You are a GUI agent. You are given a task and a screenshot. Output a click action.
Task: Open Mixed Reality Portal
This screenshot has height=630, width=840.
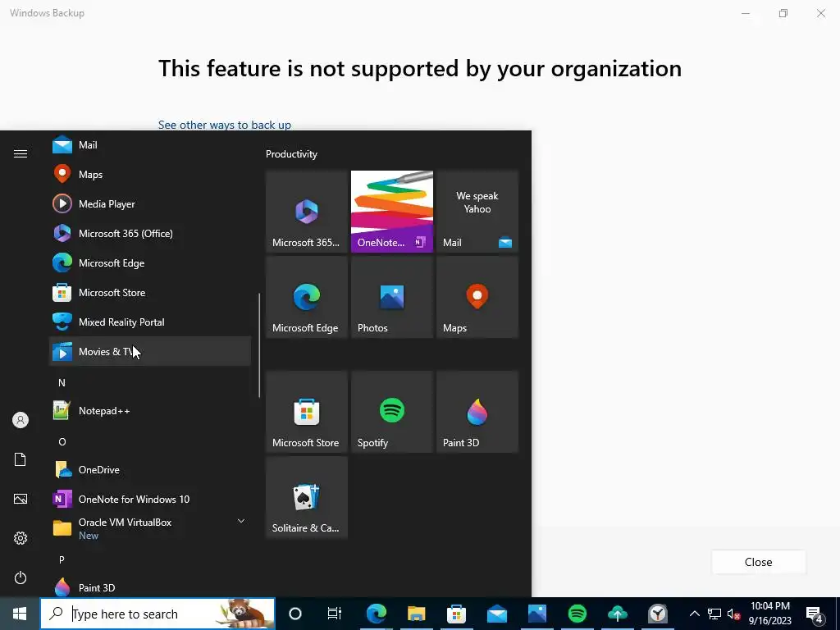tap(150, 322)
